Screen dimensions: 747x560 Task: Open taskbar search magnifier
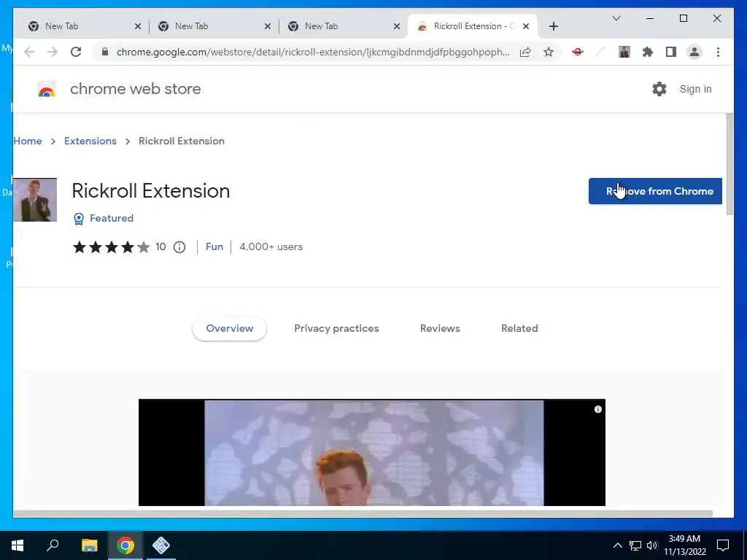[x=53, y=545]
